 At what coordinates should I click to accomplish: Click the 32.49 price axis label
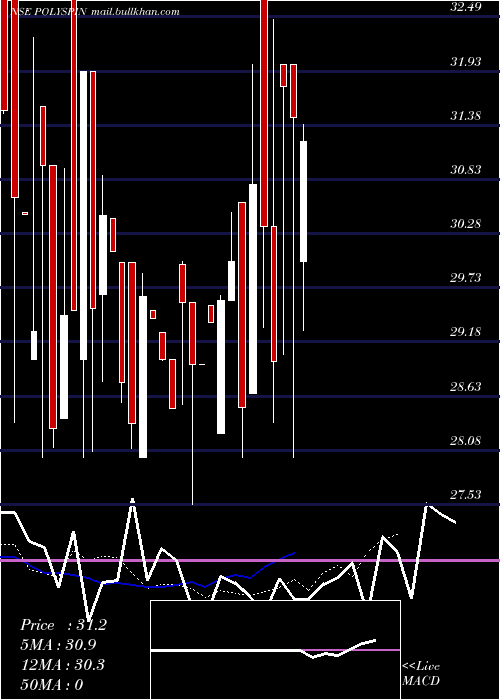click(x=466, y=7)
